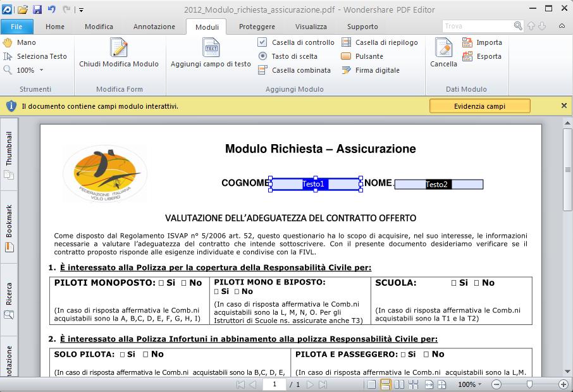573x392 pixels.
Task: Open the File menu
Action: [x=16, y=27]
